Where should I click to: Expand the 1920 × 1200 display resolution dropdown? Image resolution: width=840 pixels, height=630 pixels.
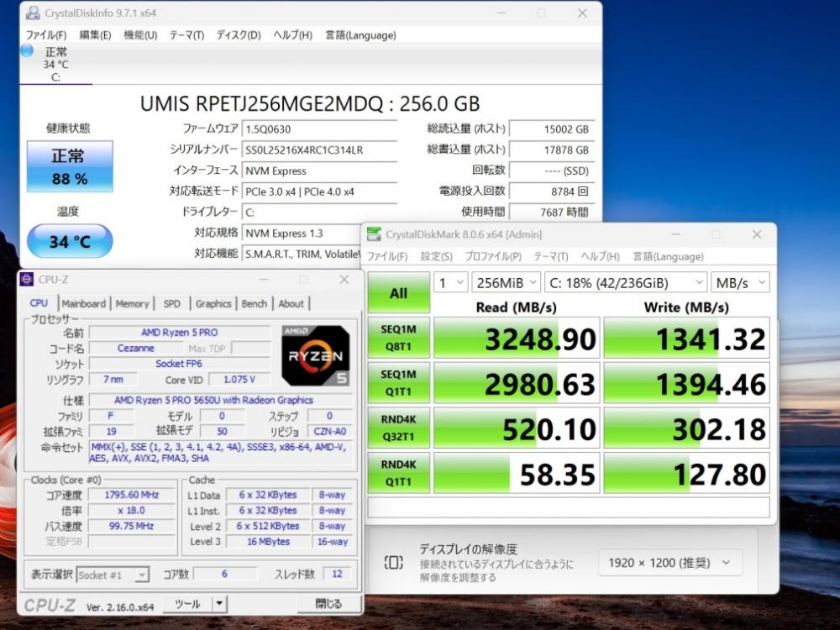click(x=669, y=563)
